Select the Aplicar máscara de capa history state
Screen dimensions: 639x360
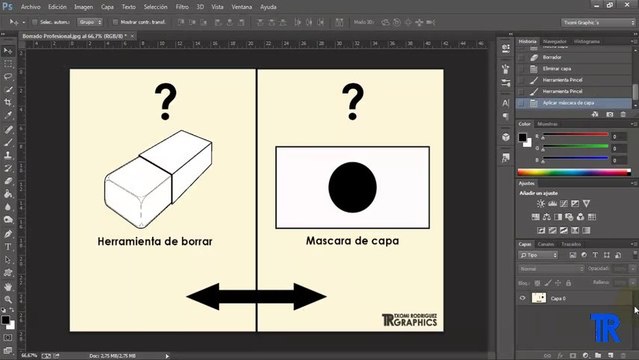click(x=574, y=103)
